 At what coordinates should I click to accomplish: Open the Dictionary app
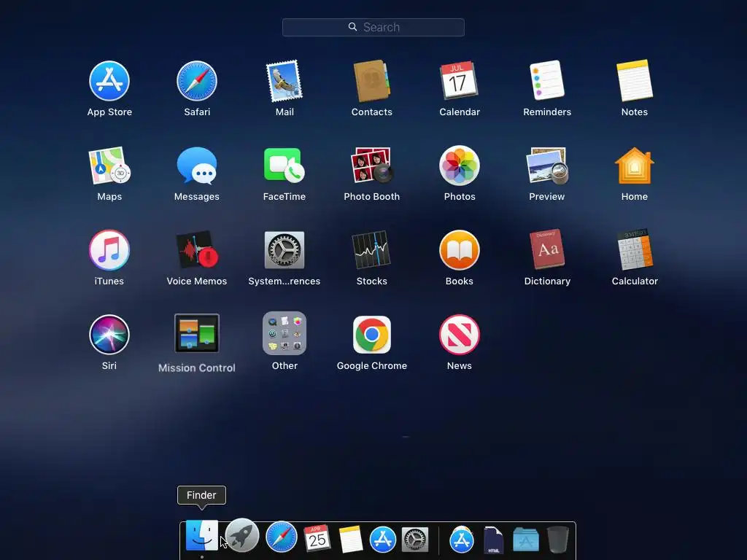(547, 249)
